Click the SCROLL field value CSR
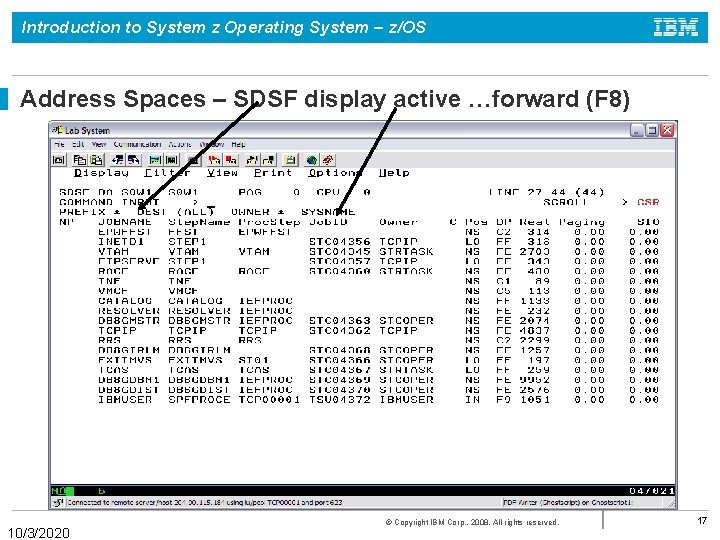This screenshot has height=540, width=720. pyautogui.click(x=648, y=202)
